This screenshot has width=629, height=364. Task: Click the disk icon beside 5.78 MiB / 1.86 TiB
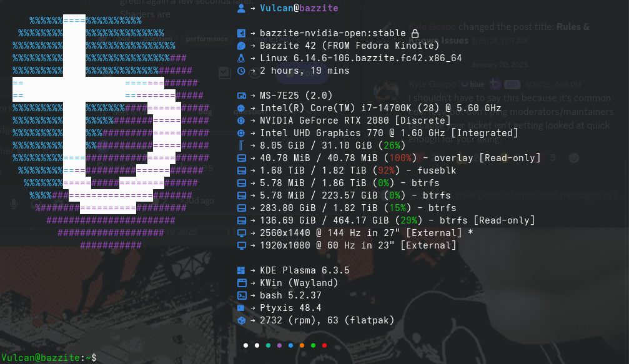(242, 183)
